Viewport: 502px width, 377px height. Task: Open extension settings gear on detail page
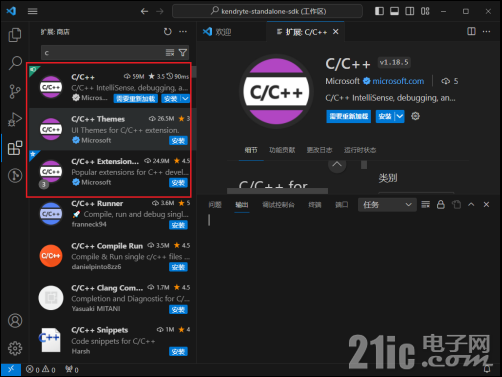[415, 116]
